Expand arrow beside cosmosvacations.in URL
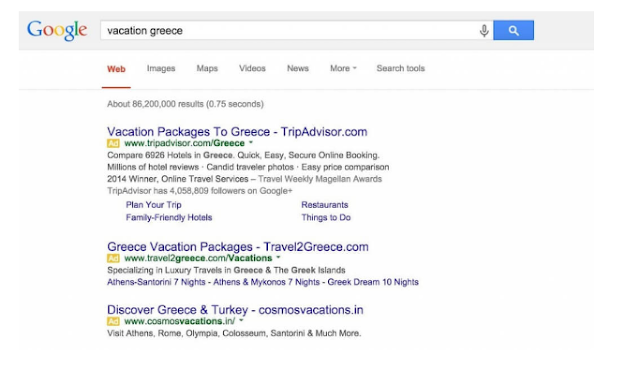 pos(241,320)
